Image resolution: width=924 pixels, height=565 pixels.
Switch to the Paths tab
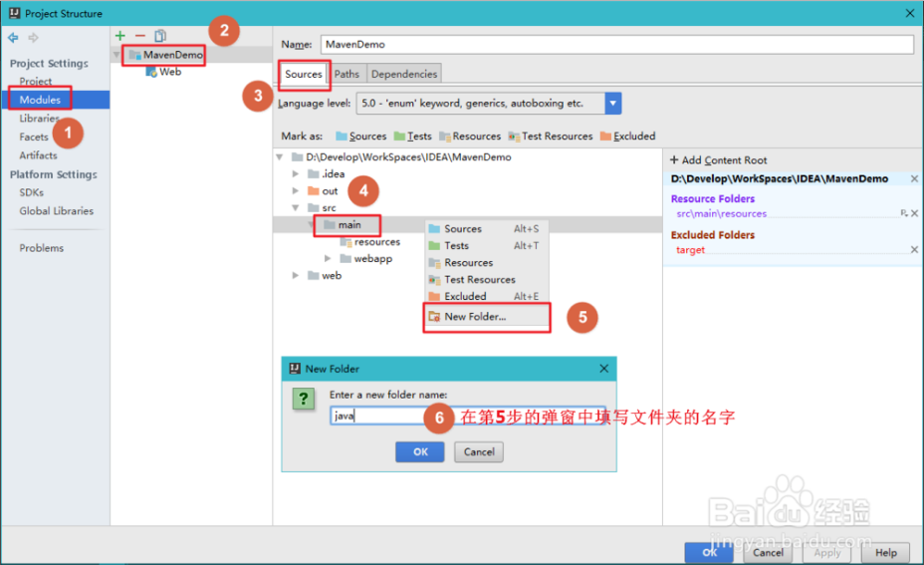tap(347, 75)
